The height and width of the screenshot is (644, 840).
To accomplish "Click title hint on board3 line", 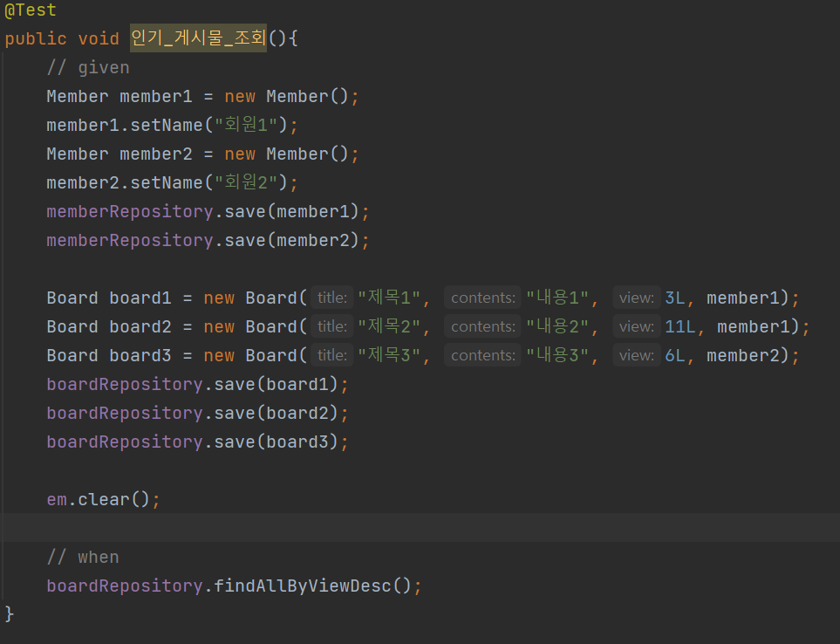I will [x=332, y=356].
